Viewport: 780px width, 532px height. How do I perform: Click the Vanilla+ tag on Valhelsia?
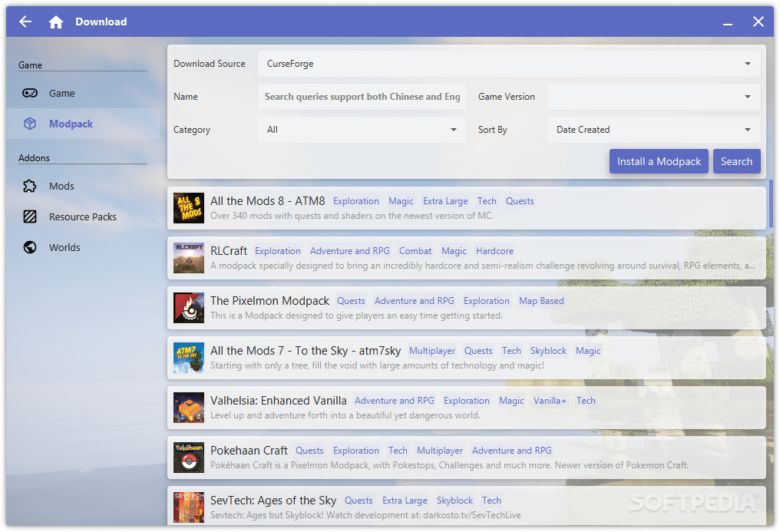550,400
